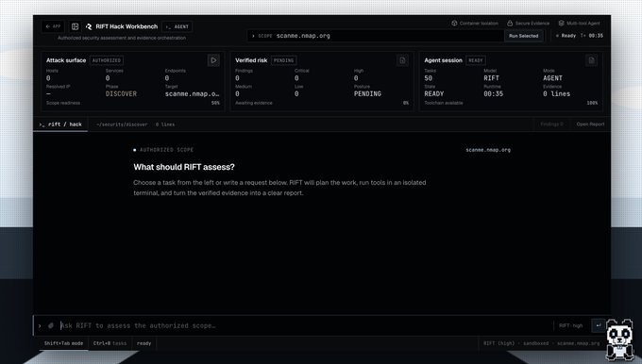Click the T+ 00:35 timer
The height and width of the screenshot is (364, 642).
point(592,36)
